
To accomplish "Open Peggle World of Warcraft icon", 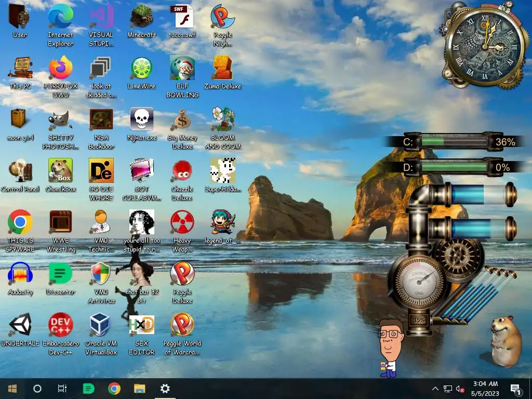I will tap(182, 325).
